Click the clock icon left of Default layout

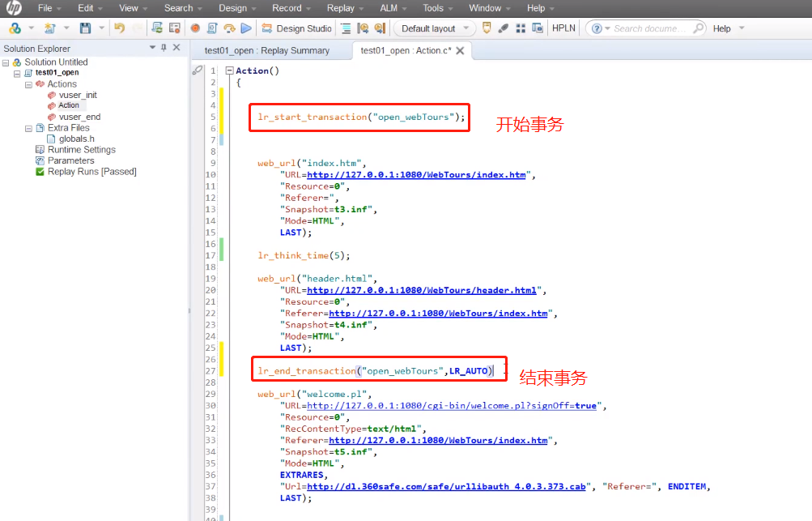380,28
